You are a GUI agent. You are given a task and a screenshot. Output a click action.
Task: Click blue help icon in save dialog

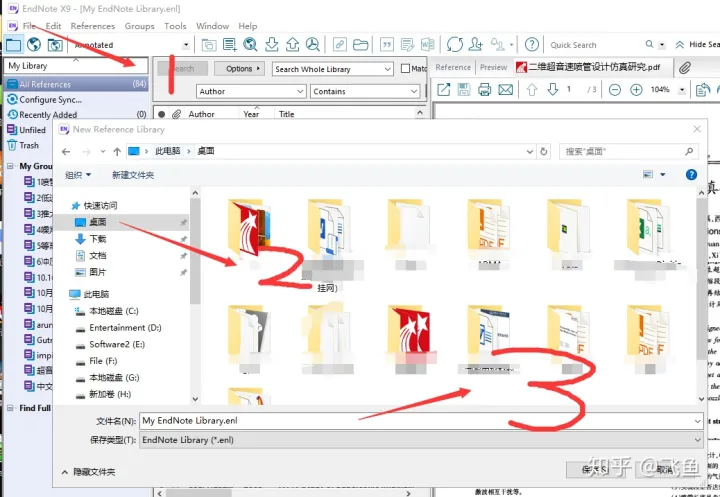coord(691,175)
